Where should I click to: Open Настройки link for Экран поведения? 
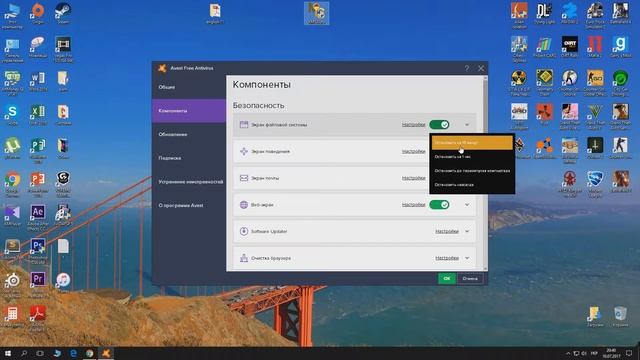(413, 151)
